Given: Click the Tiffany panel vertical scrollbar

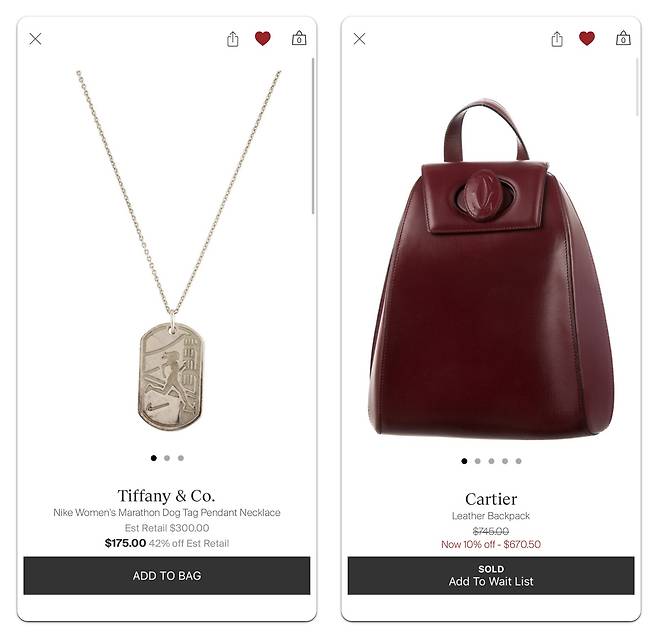Looking at the screenshot, I should click(313, 136).
